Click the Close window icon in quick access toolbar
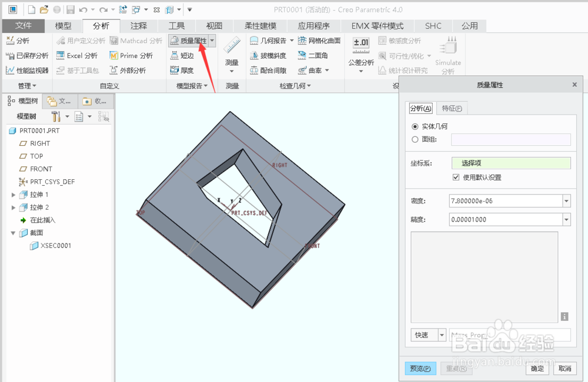The image size is (588, 382). tap(157, 10)
